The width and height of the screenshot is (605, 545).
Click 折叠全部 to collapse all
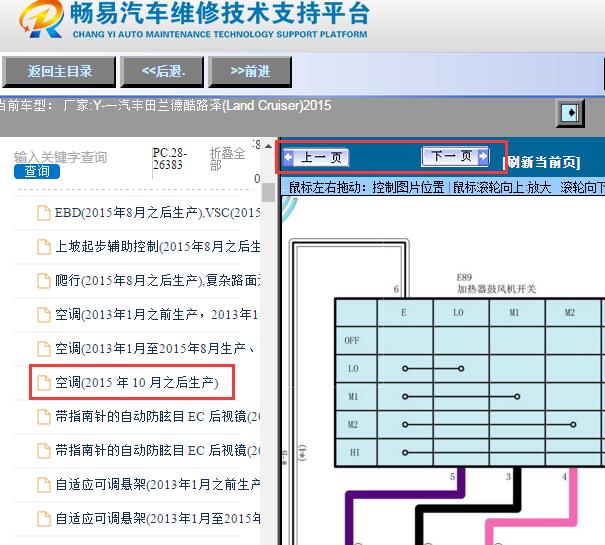coord(227,159)
